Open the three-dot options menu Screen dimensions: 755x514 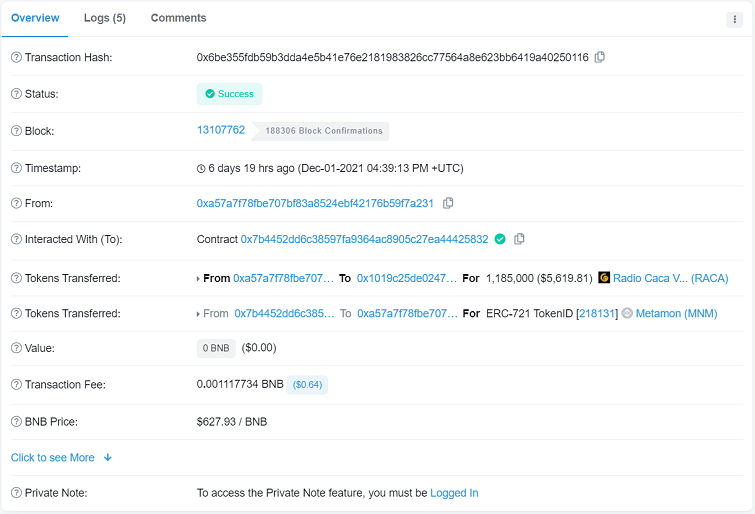point(735,19)
